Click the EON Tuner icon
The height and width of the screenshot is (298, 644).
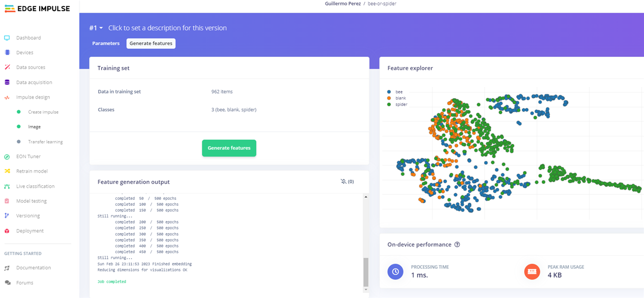(x=7, y=157)
